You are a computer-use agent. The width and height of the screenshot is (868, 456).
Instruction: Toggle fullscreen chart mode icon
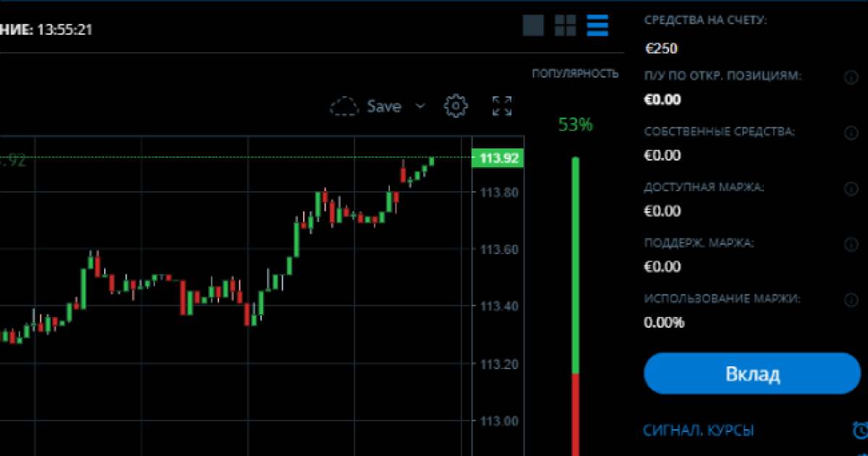(502, 106)
